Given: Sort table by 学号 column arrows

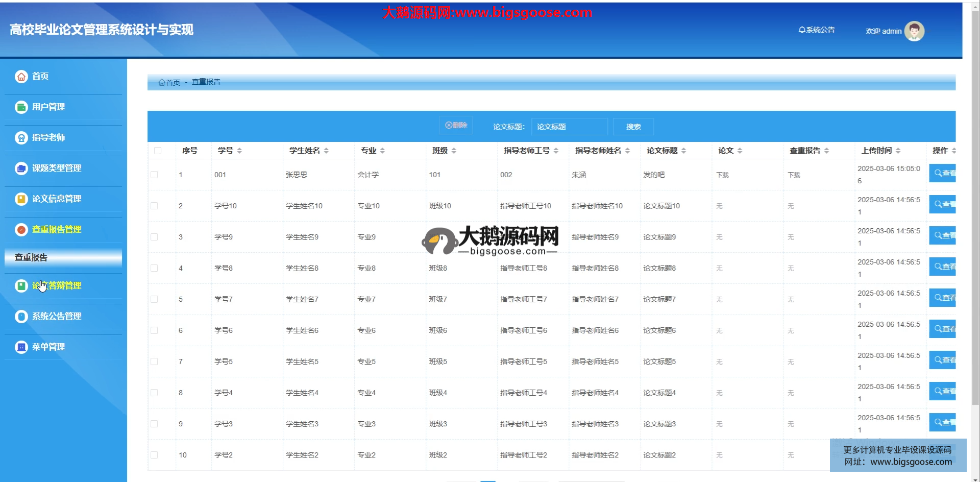Looking at the screenshot, I should [x=239, y=151].
